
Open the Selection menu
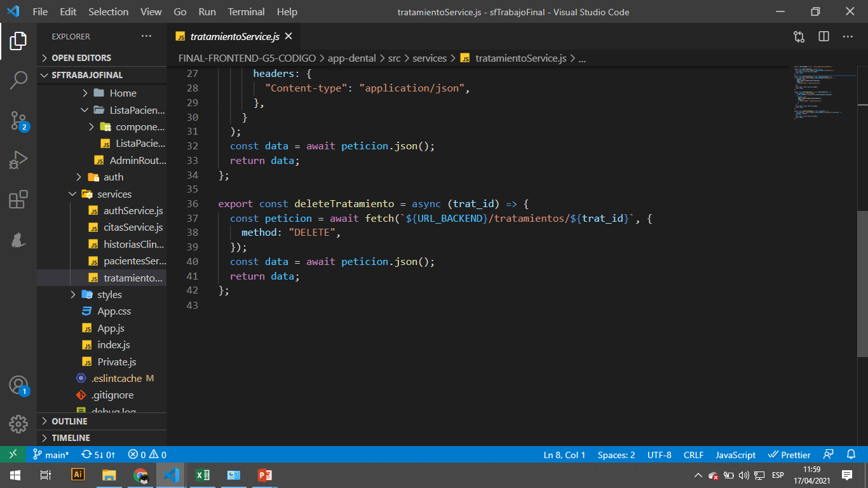pyautogui.click(x=108, y=11)
